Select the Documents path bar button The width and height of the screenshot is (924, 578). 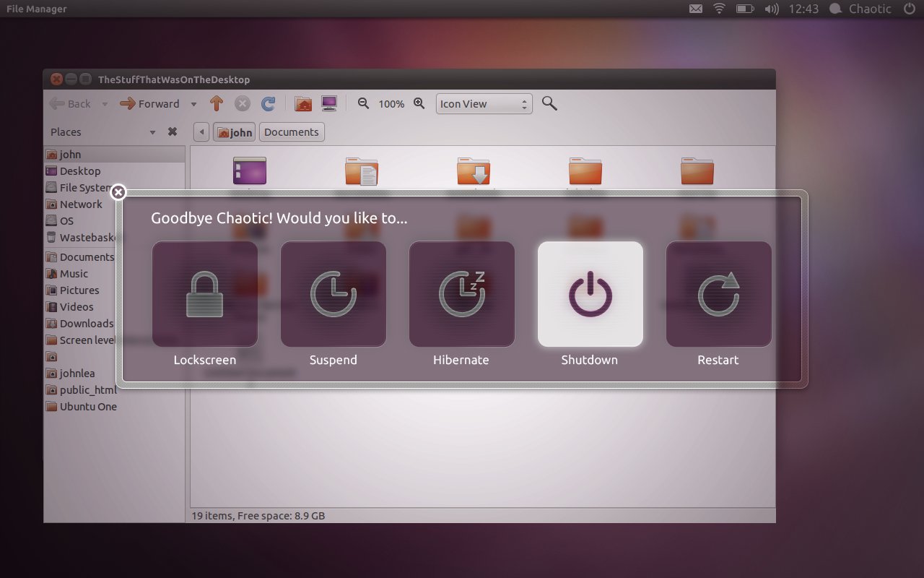point(292,132)
